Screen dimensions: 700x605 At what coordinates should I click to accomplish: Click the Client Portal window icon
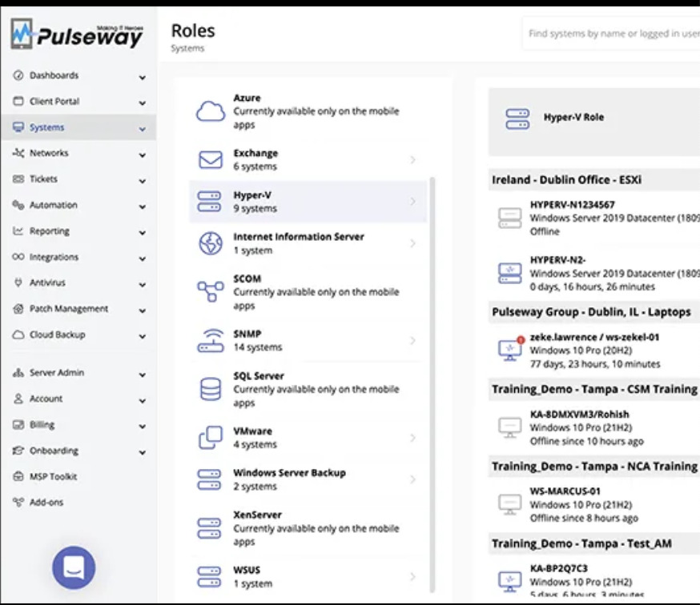coord(18,102)
